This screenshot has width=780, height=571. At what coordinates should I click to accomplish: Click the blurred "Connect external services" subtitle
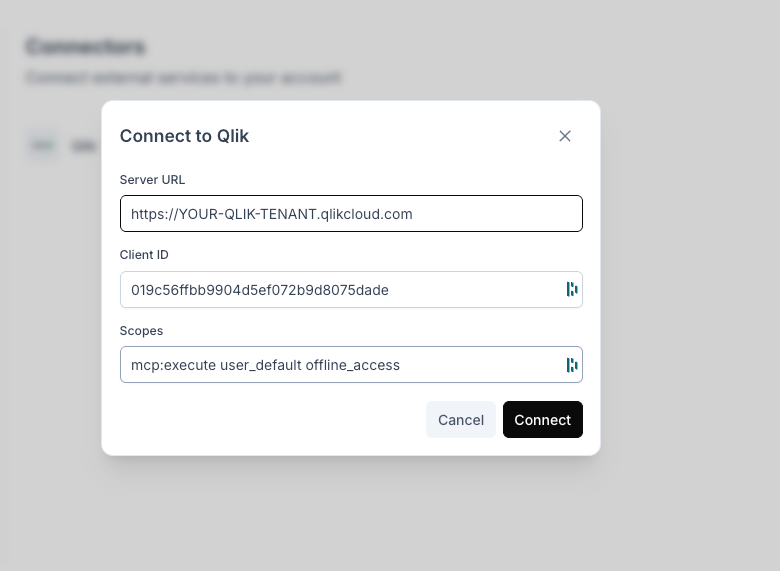tap(183, 77)
